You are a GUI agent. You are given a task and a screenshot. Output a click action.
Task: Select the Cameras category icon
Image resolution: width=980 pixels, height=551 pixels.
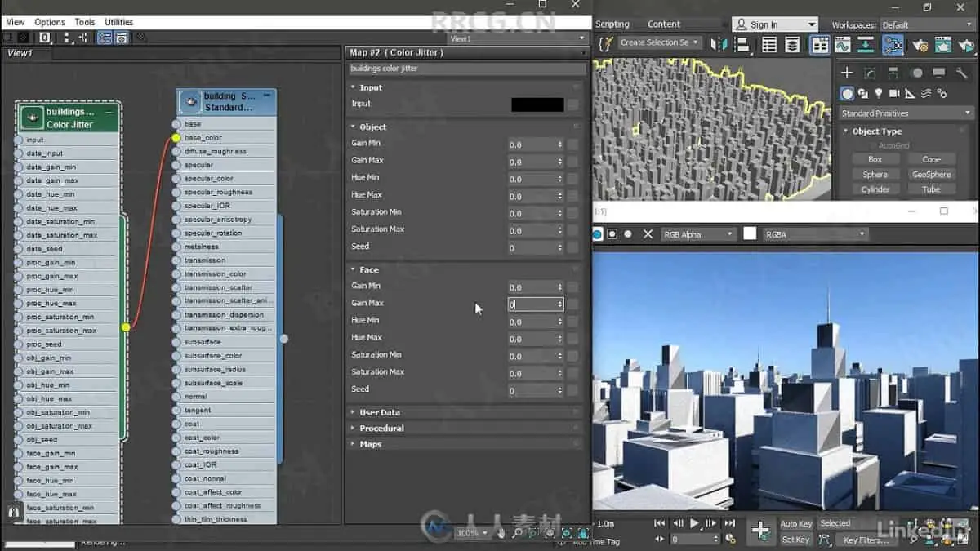pyautogui.click(x=894, y=94)
